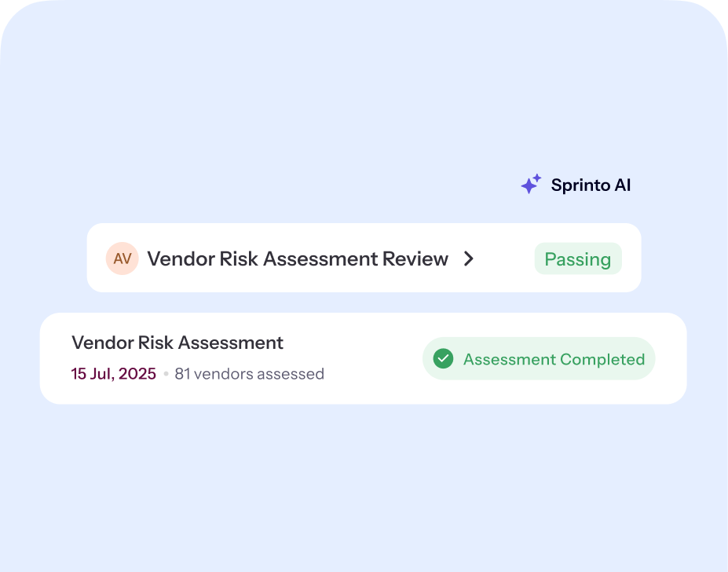Click the 15 Jul, 2025 date
Screen dimensions: 728x572
click(x=114, y=374)
